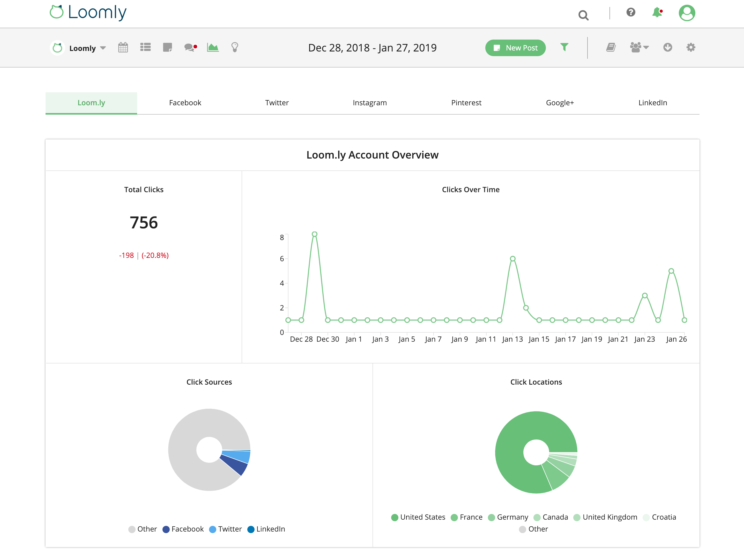Image resolution: width=744 pixels, height=560 pixels.
Task: Open the calendar view icon
Action: (x=123, y=47)
